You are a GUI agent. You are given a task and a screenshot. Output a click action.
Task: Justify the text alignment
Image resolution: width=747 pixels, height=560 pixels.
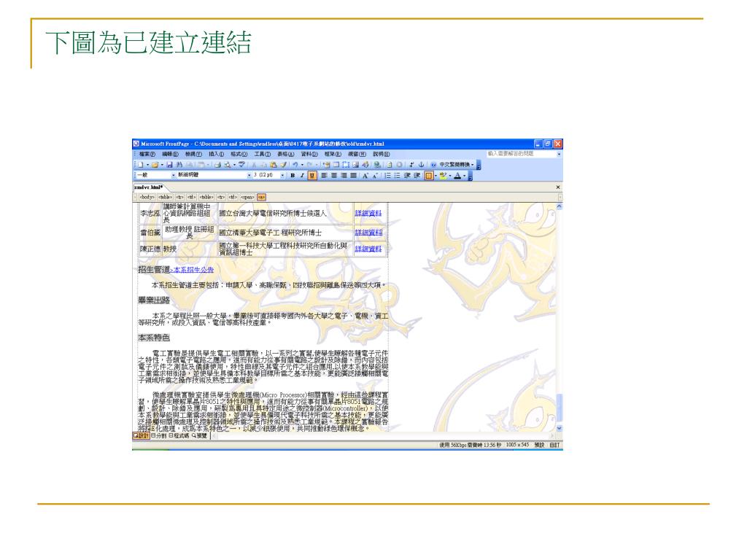point(354,175)
